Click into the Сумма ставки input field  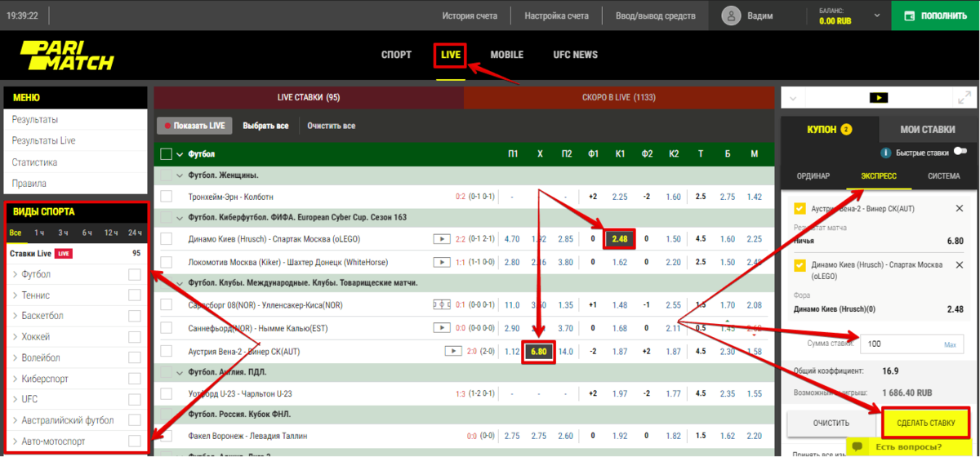coord(912,344)
